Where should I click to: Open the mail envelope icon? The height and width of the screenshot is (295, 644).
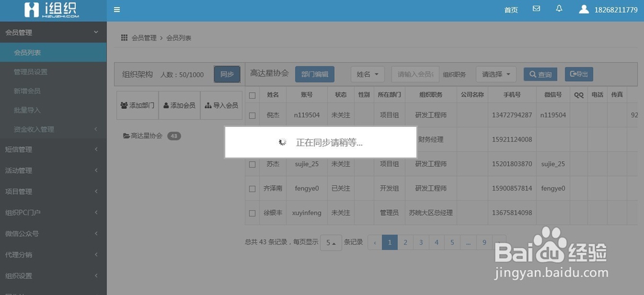536,8
